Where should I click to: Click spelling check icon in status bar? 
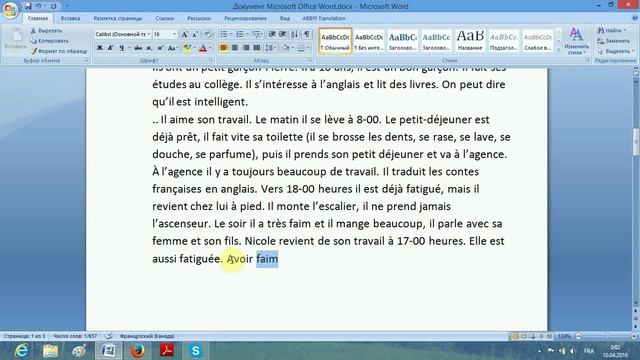point(109,336)
